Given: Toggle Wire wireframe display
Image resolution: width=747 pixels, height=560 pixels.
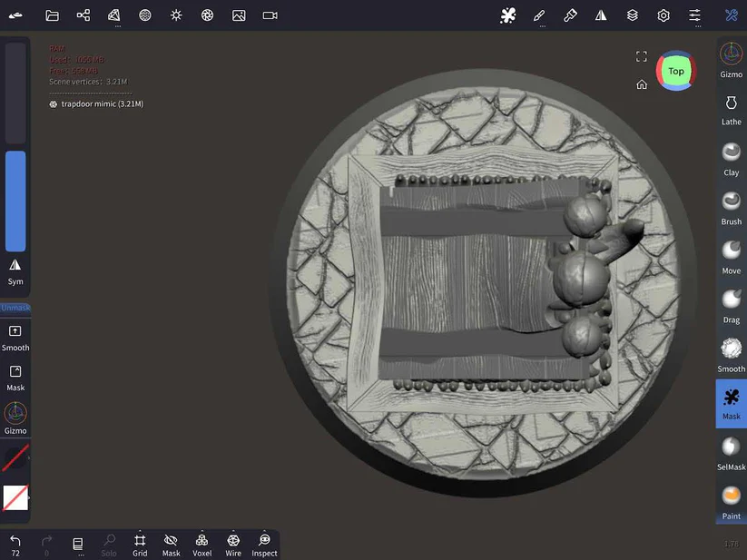Looking at the screenshot, I should tap(233, 545).
